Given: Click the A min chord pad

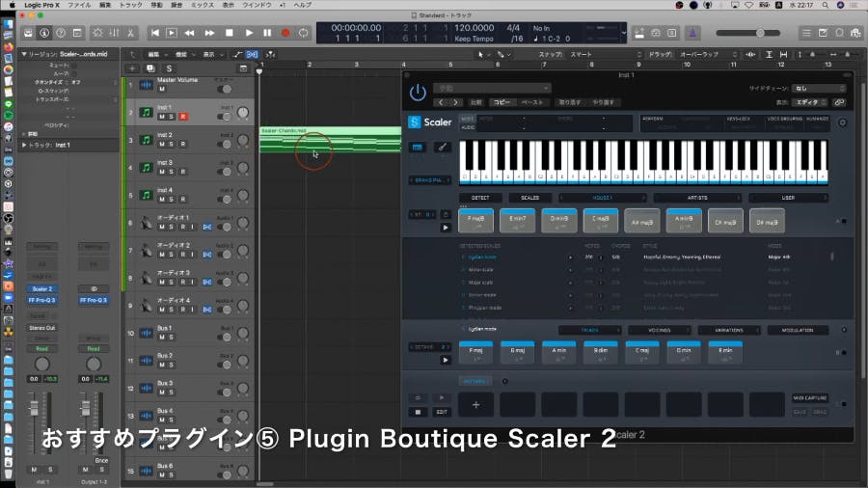Looking at the screenshot, I should click(559, 352).
